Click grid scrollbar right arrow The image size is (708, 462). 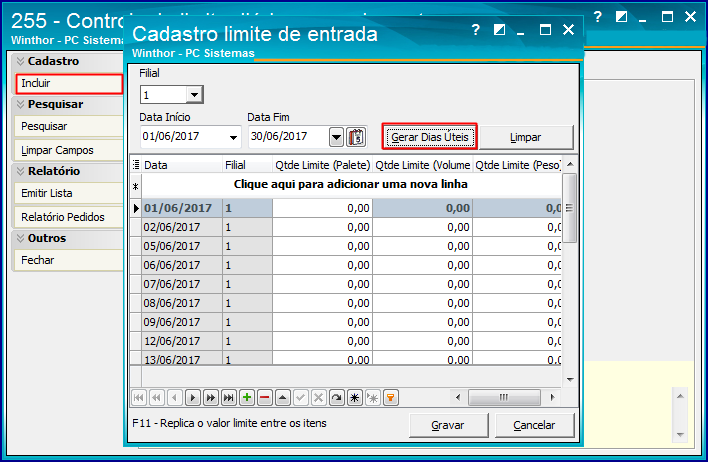tap(552, 397)
